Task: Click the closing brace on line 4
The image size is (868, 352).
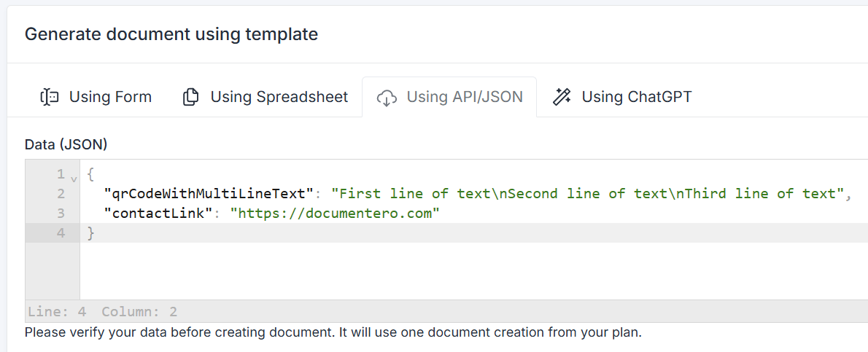Action: coord(91,233)
